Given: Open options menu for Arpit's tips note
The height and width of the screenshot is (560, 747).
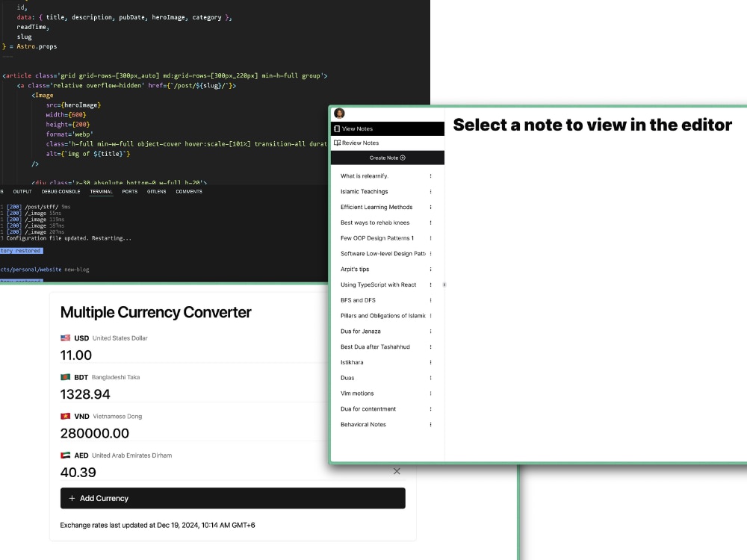Looking at the screenshot, I should 431,269.
